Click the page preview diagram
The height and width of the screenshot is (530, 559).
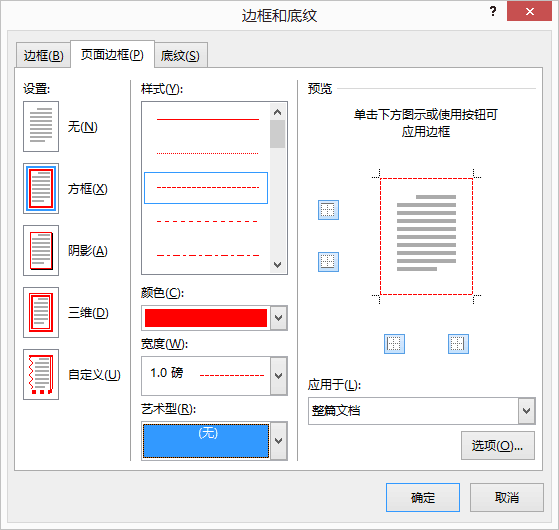click(x=426, y=237)
